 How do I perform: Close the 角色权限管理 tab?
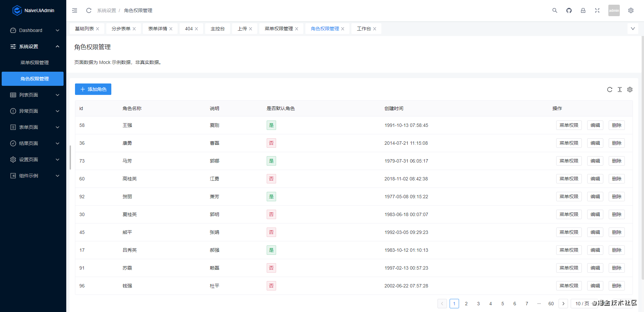[343, 29]
